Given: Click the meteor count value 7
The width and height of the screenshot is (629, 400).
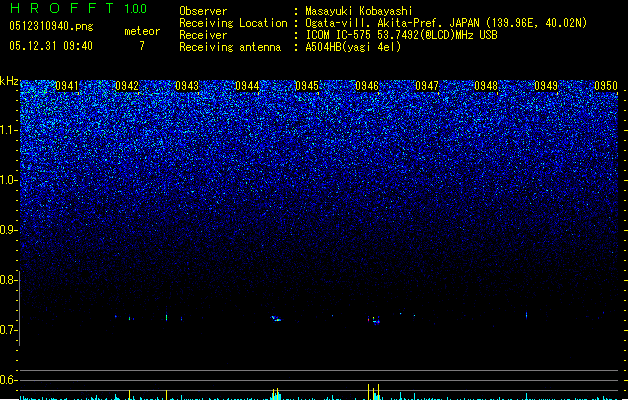Looking at the screenshot, I should [x=142, y=46].
